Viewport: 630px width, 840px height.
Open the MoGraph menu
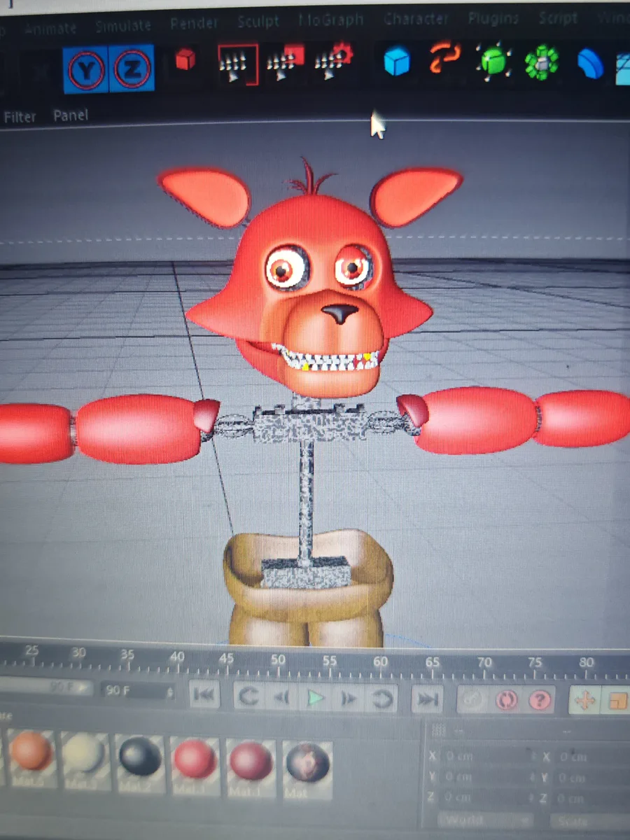pos(330,20)
